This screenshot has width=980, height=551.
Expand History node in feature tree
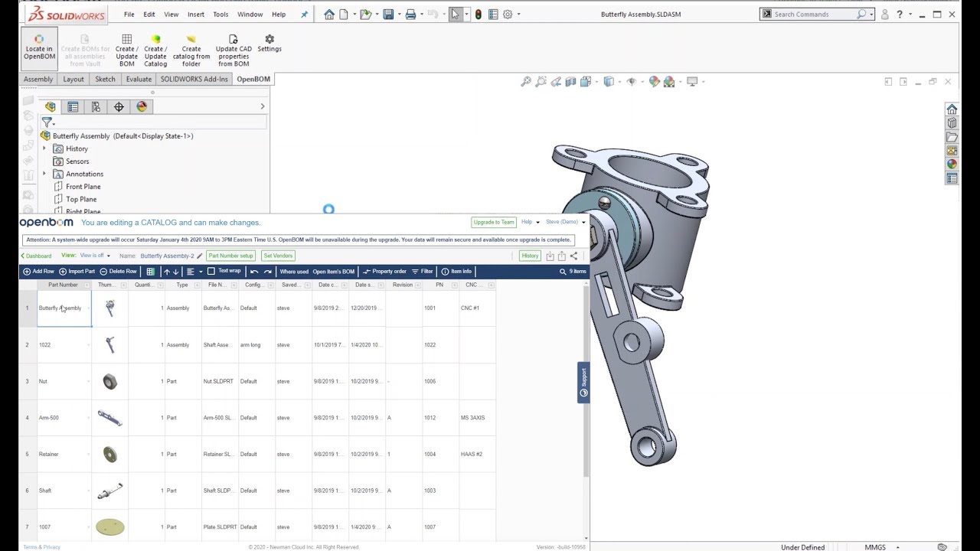[x=44, y=148]
